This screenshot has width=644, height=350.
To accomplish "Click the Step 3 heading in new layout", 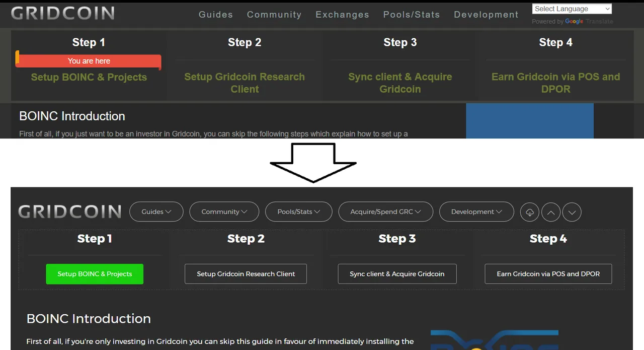I will tap(397, 239).
